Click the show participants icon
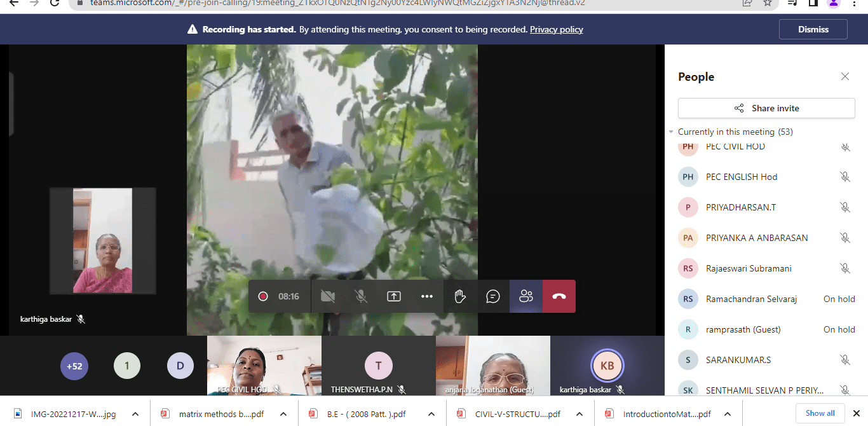 pos(526,296)
